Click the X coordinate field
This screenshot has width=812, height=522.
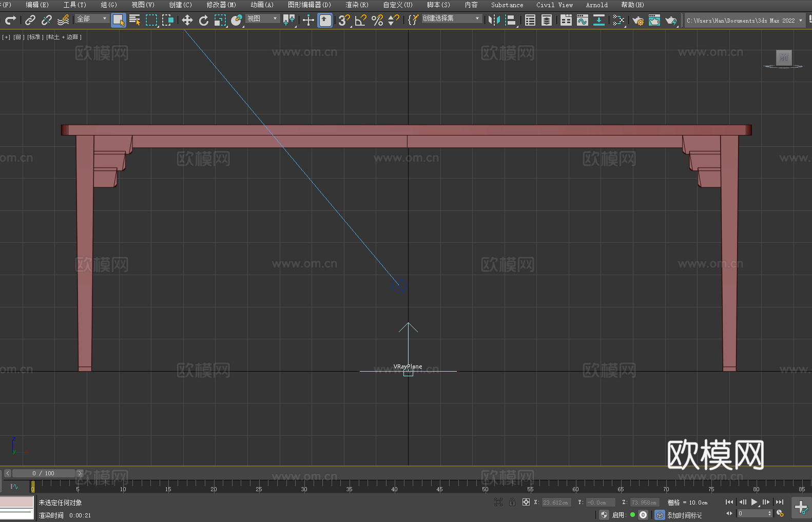click(x=556, y=502)
